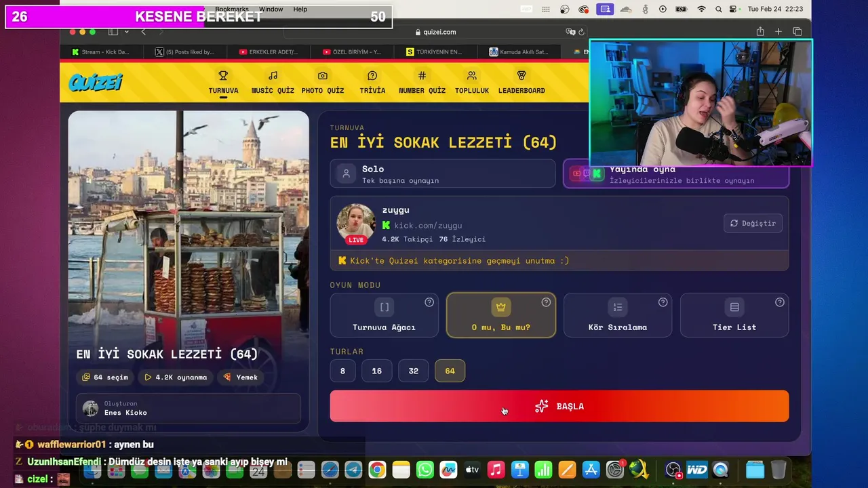The height and width of the screenshot is (488, 868).
Task: Switch to Posts liked by tab
Action: (185, 52)
